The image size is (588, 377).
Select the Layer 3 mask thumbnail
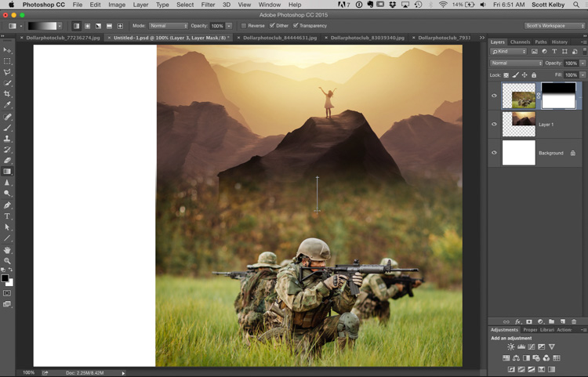559,96
